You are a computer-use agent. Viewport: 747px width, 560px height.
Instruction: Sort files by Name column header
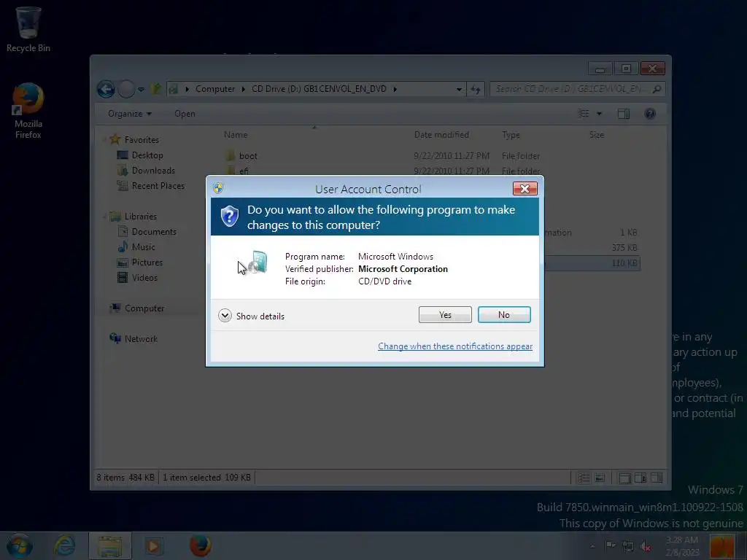tap(236, 135)
